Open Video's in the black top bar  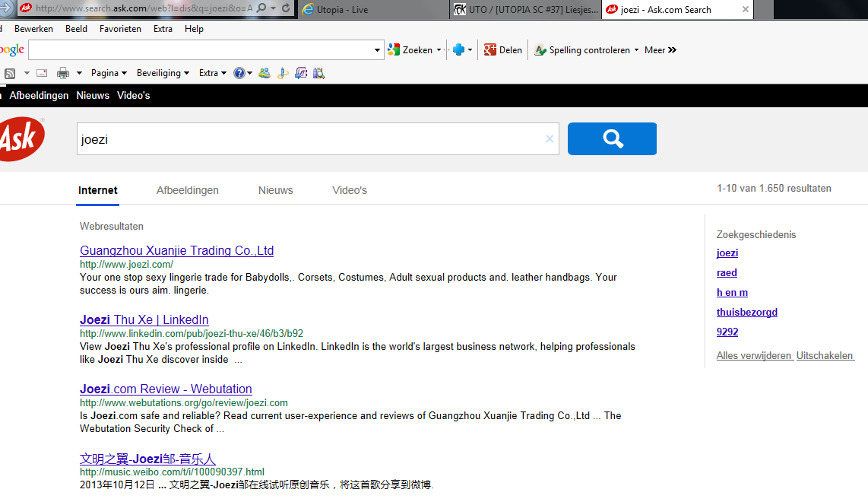coord(134,95)
